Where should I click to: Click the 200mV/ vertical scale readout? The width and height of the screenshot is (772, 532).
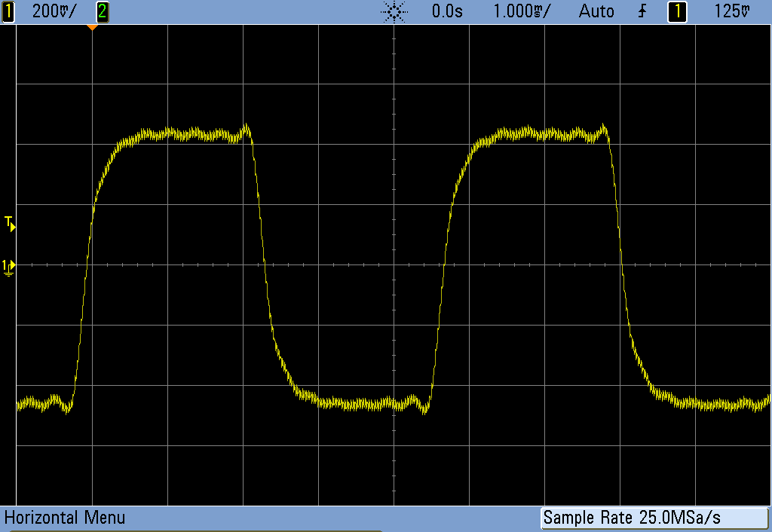[54, 11]
